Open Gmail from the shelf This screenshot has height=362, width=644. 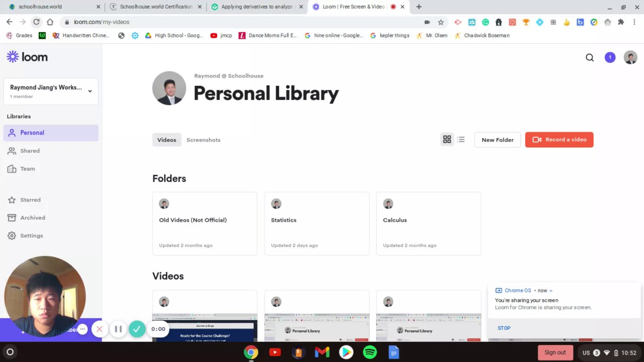tap(322, 352)
